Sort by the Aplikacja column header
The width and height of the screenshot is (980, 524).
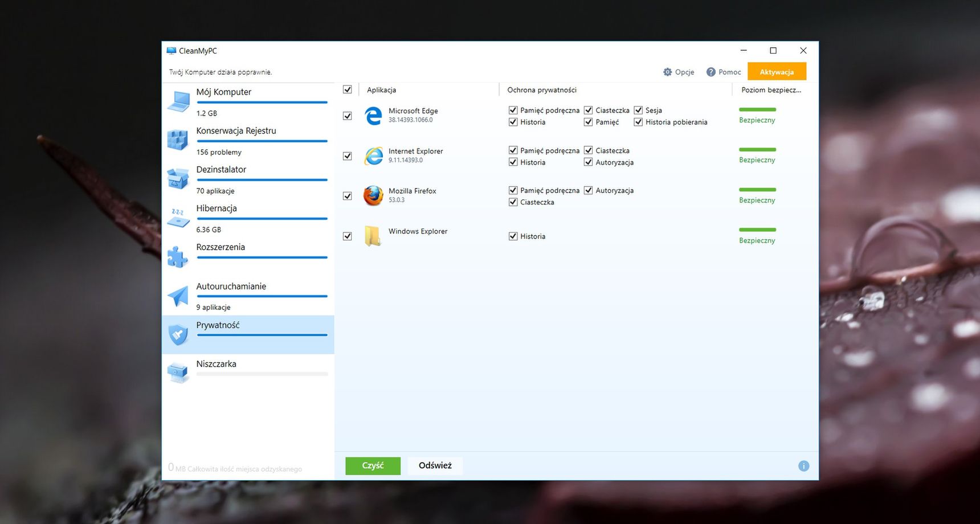pyautogui.click(x=382, y=90)
